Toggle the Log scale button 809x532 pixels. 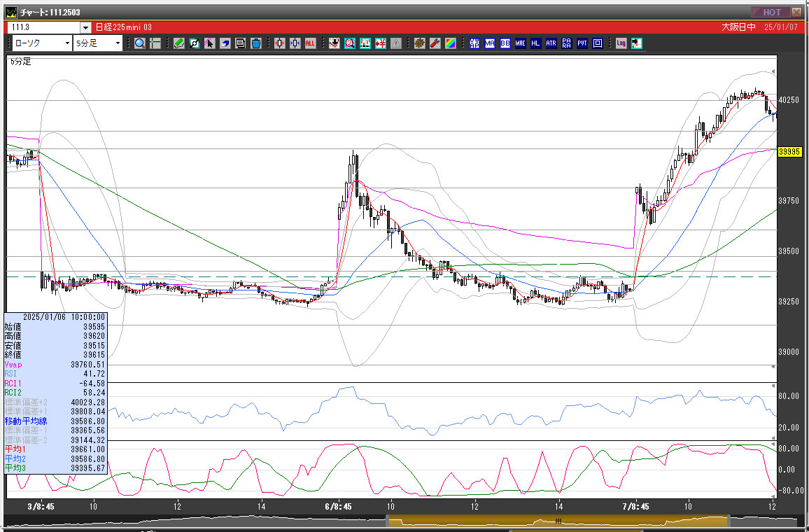[621, 43]
